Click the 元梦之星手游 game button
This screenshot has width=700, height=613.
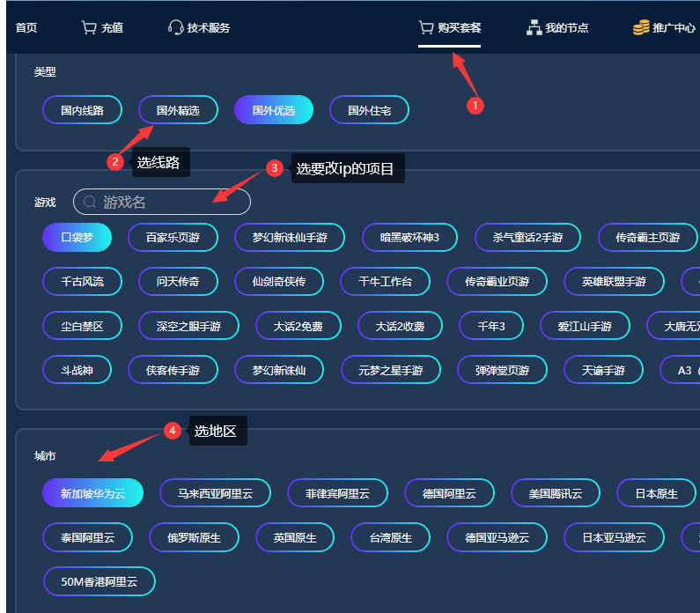coord(391,370)
